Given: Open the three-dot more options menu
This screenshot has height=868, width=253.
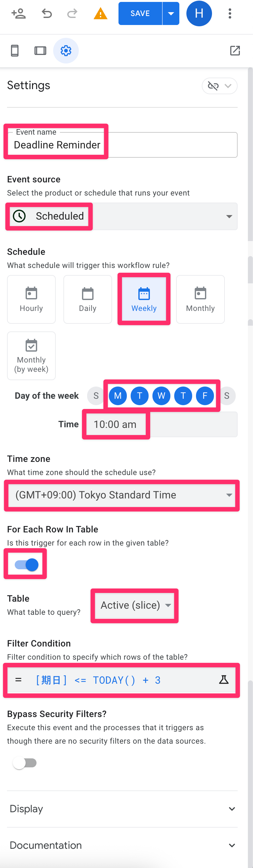Looking at the screenshot, I should (x=230, y=13).
